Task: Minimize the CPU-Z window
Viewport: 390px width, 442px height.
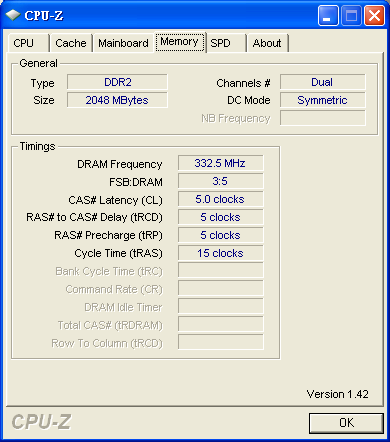Action: click(x=328, y=16)
